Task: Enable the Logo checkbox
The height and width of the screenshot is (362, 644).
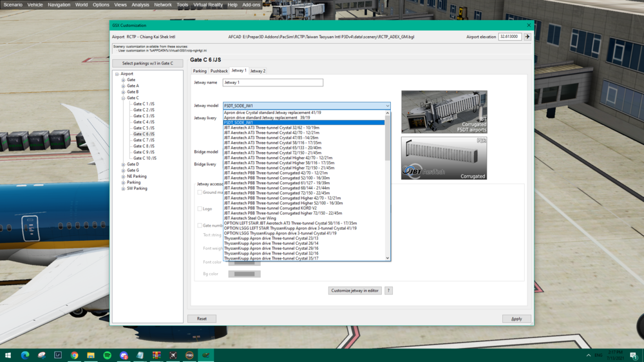Action: pyautogui.click(x=200, y=209)
